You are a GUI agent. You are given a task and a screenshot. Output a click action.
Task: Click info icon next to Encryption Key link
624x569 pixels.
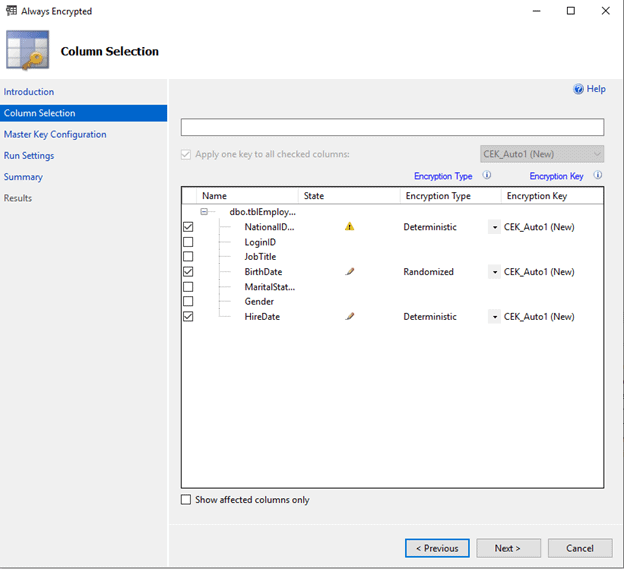pyautogui.click(x=598, y=176)
